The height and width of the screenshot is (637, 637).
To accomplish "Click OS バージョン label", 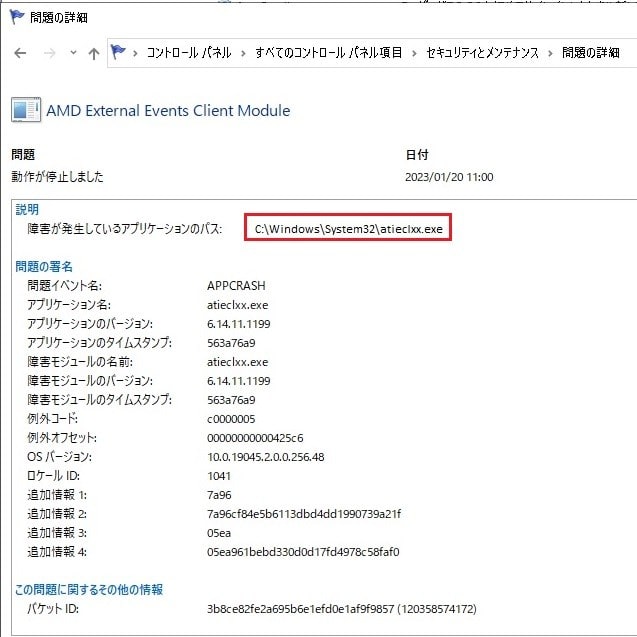I will pos(59,457).
